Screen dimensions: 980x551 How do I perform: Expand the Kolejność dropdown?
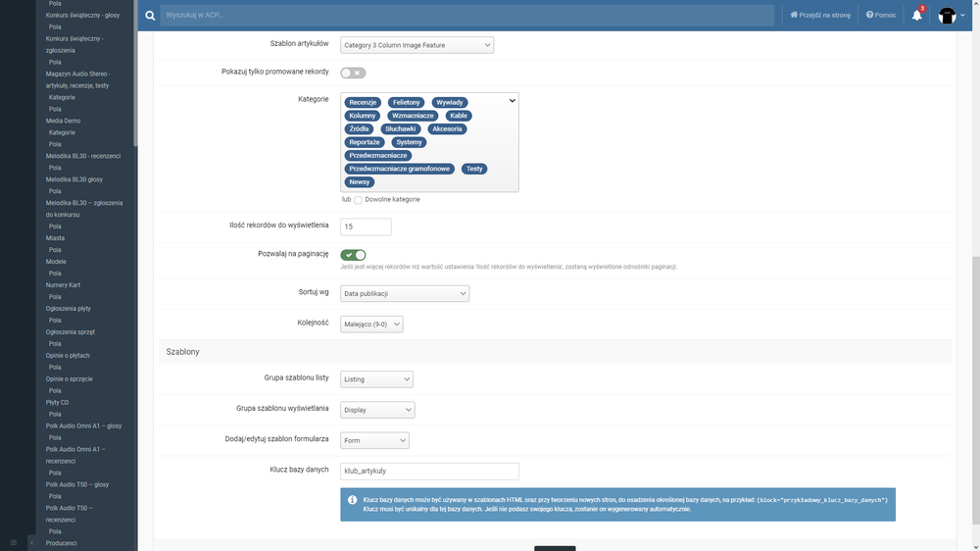click(x=371, y=325)
